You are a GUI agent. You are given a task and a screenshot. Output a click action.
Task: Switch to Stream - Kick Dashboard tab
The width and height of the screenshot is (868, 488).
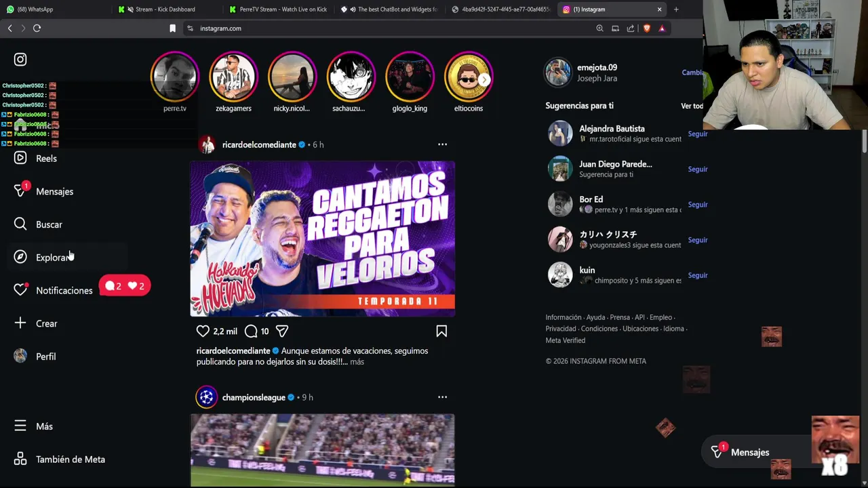click(167, 9)
